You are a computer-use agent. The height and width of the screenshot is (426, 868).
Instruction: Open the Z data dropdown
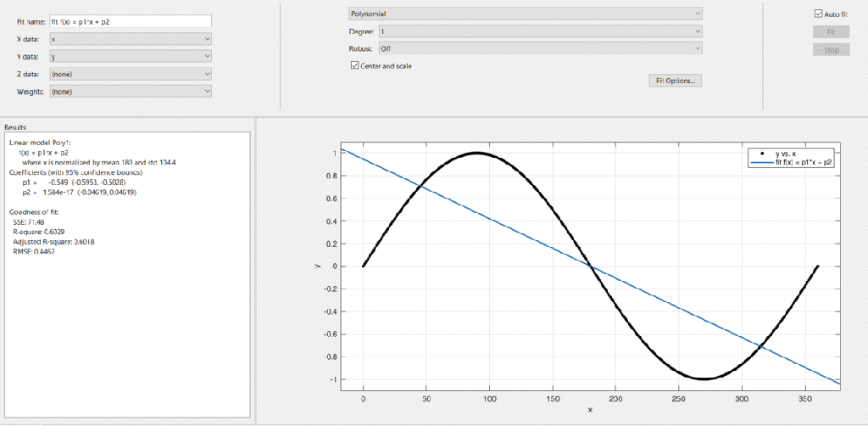[x=130, y=74]
